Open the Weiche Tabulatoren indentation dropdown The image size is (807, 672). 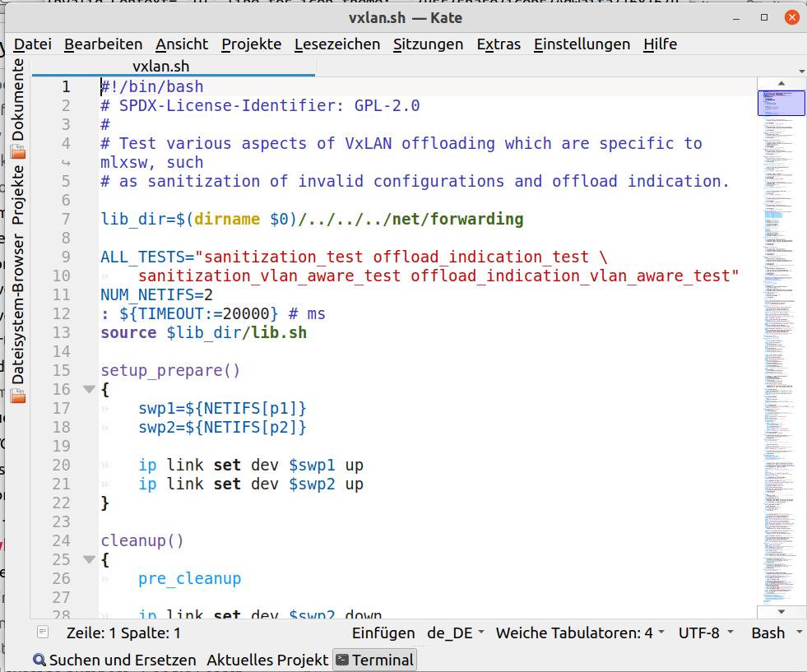580,633
